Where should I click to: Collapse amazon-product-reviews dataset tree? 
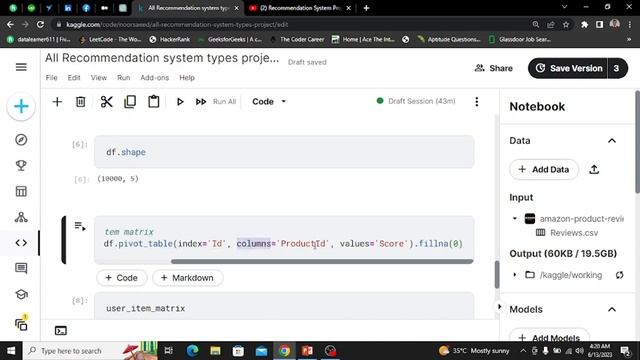[515, 219]
